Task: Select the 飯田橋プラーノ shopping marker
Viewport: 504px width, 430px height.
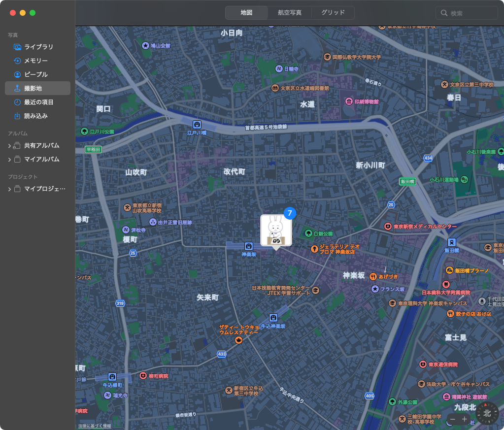Action: [x=449, y=270]
